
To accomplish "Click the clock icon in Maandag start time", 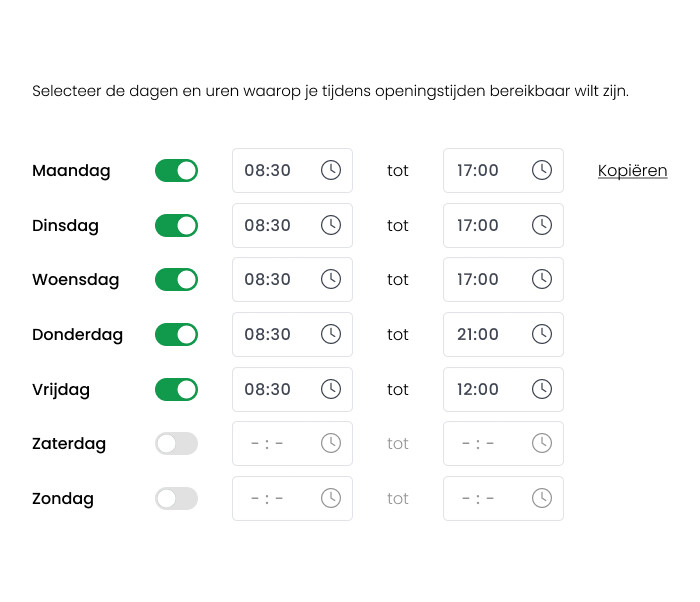I will coord(331,171).
